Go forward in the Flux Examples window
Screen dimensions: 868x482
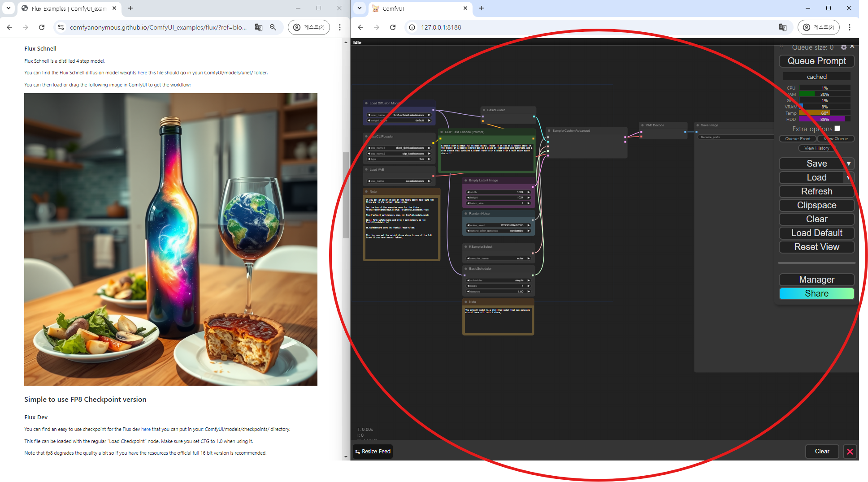point(26,27)
